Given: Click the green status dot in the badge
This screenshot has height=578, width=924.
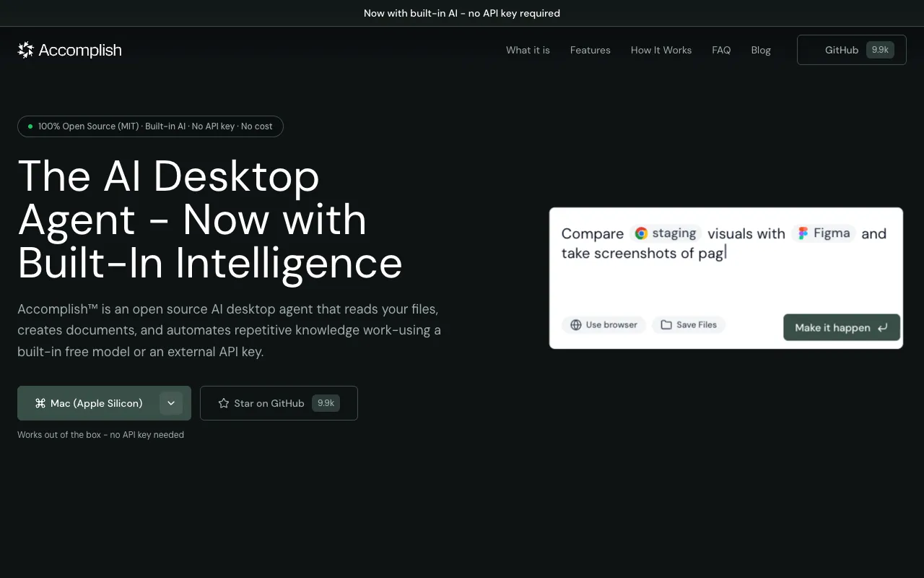Looking at the screenshot, I should pos(30,126).
